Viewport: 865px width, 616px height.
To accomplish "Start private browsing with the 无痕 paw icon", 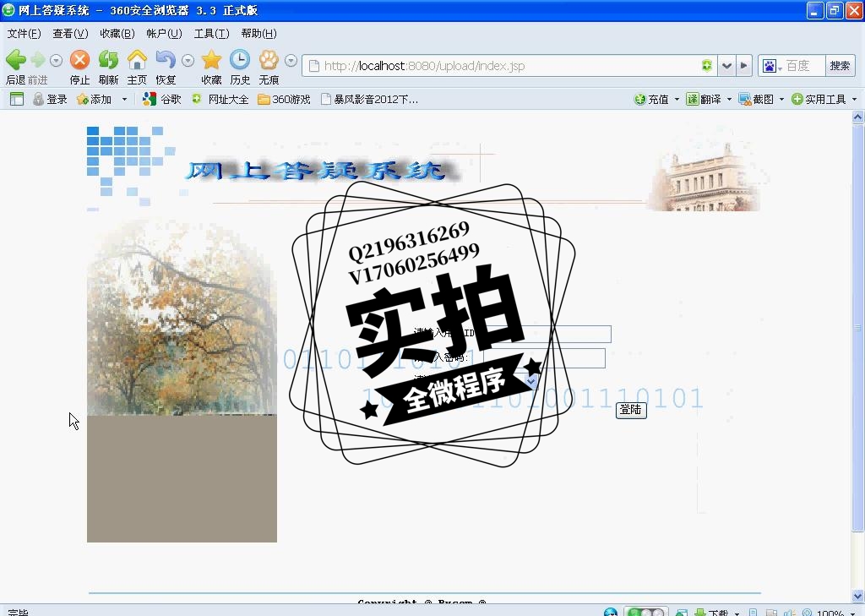I will (269, 60).
